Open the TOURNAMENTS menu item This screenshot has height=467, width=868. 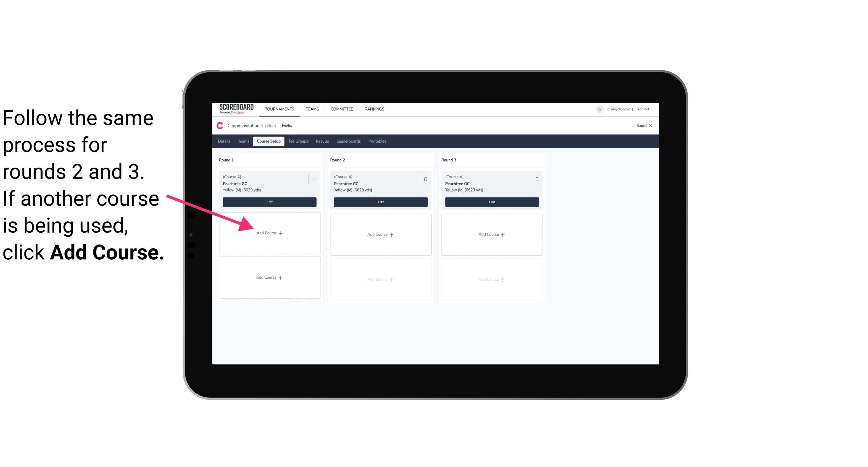tap(279, 109)
